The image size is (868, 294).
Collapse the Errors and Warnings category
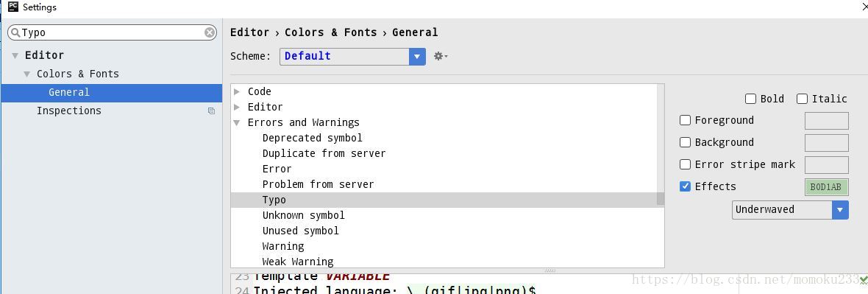pyautogui.click(x=237, y=122)
